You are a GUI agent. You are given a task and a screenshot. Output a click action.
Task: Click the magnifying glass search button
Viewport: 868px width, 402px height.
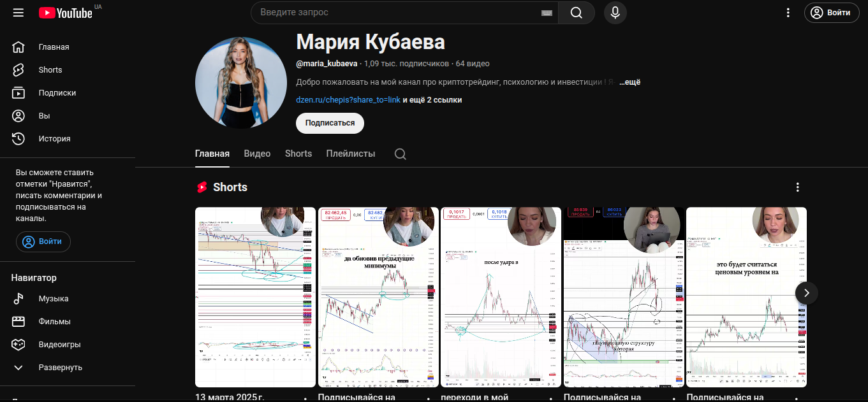point(576,13)
